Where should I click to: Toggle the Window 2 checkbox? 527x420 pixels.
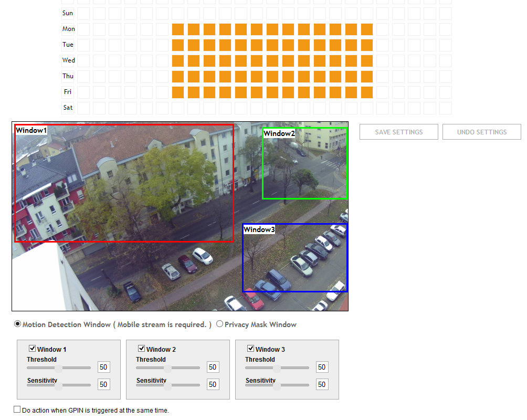pyautogui.click(x=141, y=349)
